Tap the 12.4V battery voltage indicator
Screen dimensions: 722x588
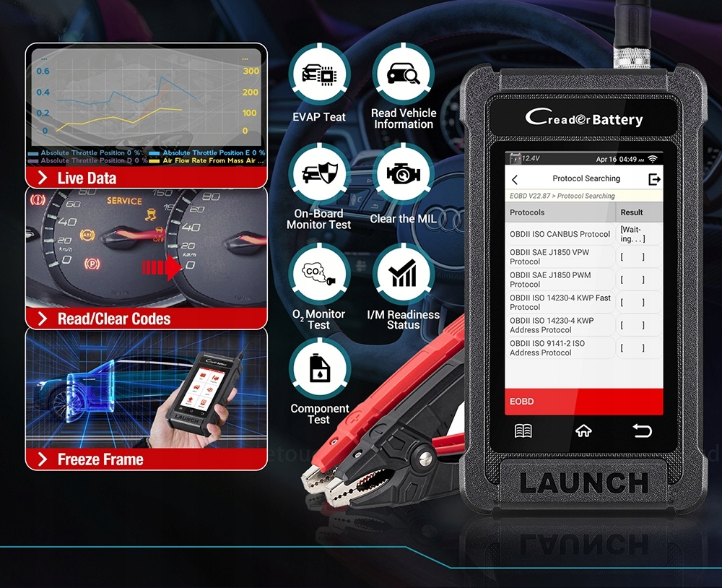524,158
